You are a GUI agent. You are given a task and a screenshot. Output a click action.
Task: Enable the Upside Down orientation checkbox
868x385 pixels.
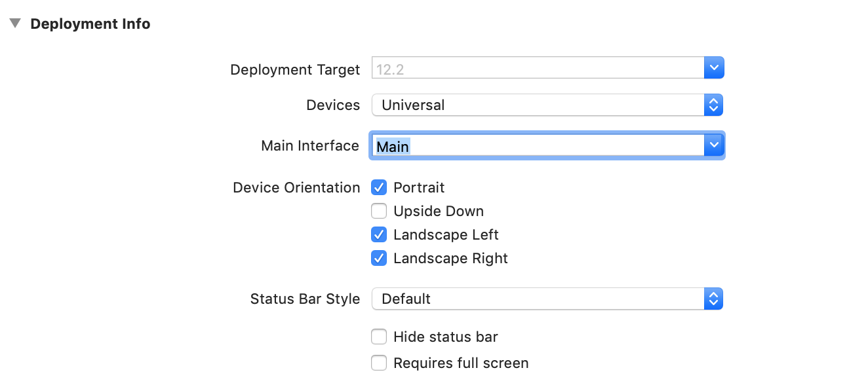379,211
